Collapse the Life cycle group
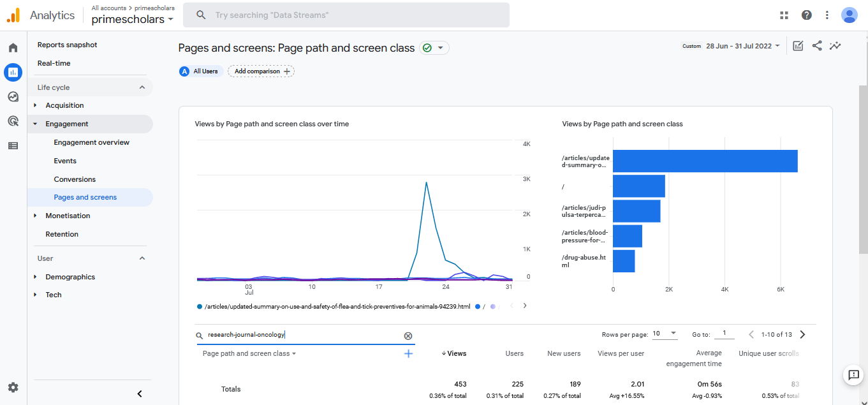This screenshot has width=868, height=405. [x=142, y=87]
